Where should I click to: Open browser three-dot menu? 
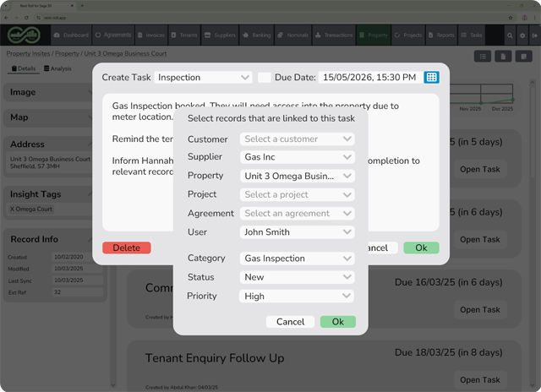[535, 18]
